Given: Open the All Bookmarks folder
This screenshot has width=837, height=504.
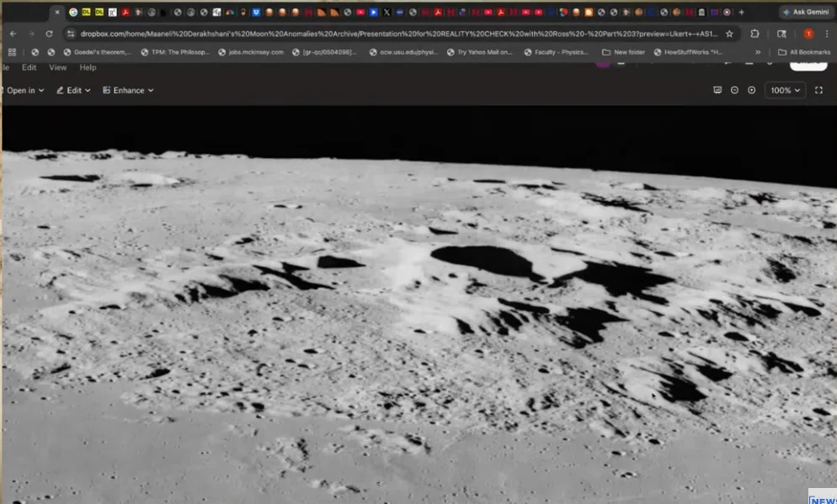Looking at the screenshot, I should pyautogui.click(x=804, y=52).
